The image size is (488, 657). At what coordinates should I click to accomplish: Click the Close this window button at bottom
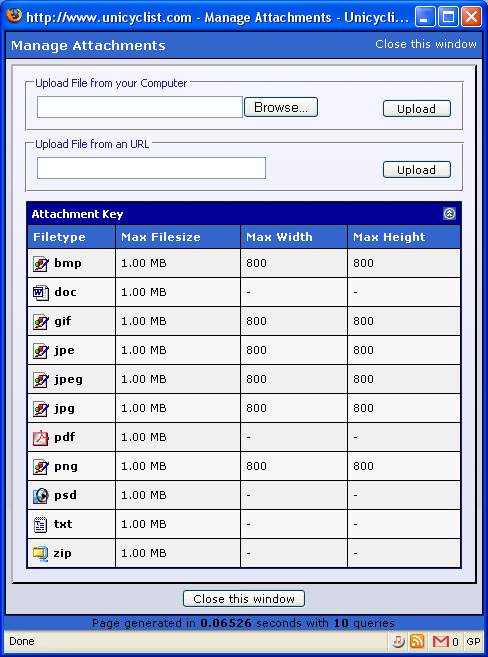point(244,599)
